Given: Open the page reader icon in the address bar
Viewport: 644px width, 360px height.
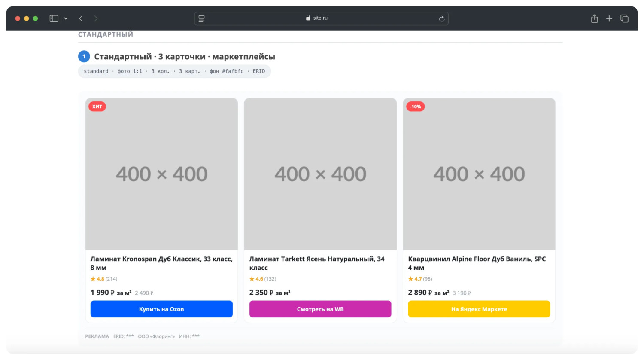Looking at the screenshot, I should pyautogui.click(x=201, y=18).
